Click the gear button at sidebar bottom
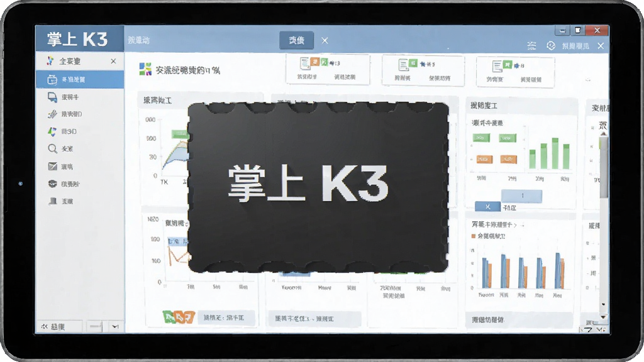644x362 pixels. 58,327
